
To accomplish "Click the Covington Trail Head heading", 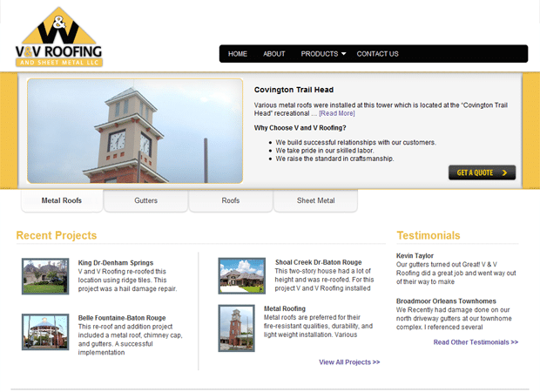I will tap(294, 90).
